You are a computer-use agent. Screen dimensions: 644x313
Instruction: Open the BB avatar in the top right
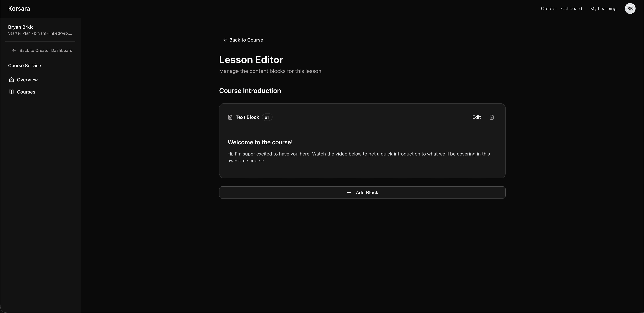pyautogui.click(x=630, y=8)
